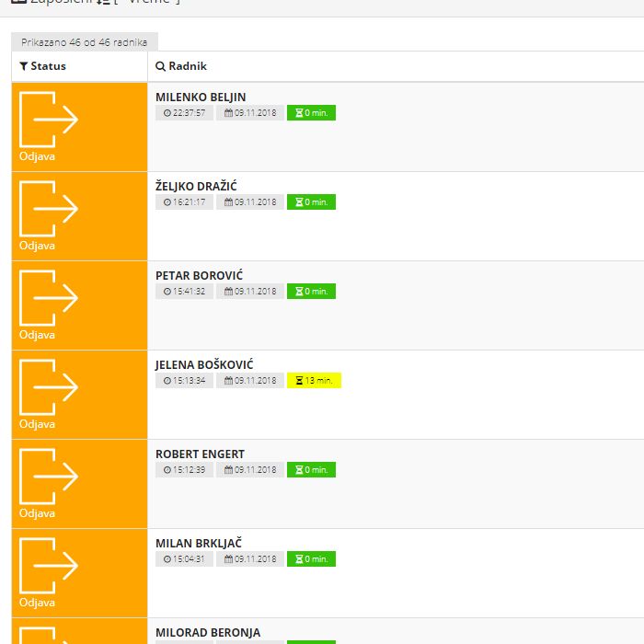Screen dimensions: 644x644
Task: Click Odjava icon for Milan Brkljač
Action: [49, 566]
